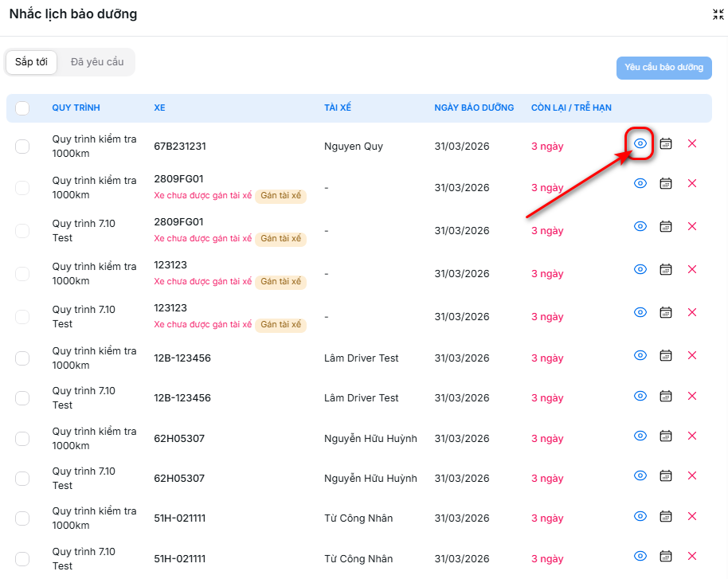This screenshot has height=579, width=728.
Task: Click eye icon for 62H05307 1000km row
Action: (640, 436)
